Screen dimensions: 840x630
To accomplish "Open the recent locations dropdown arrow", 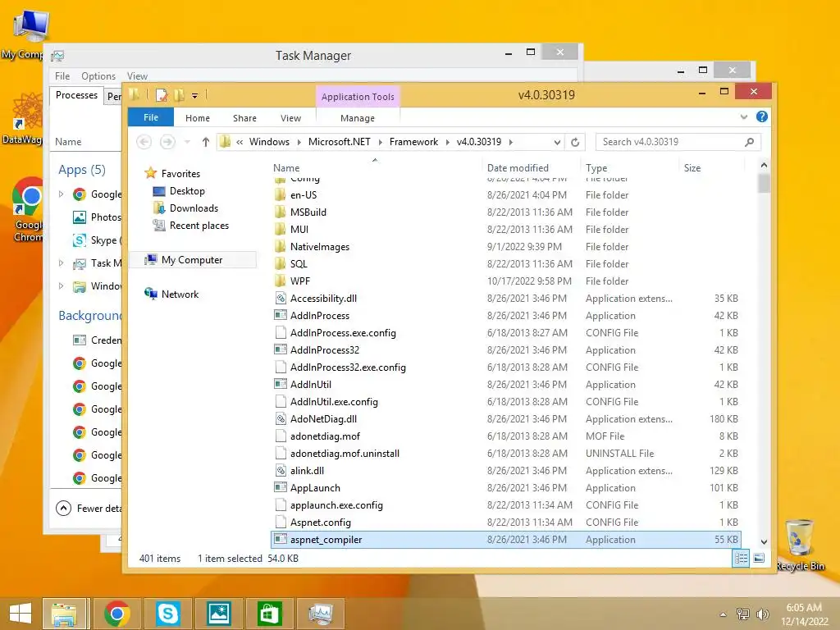I will (x=187, y=142).
